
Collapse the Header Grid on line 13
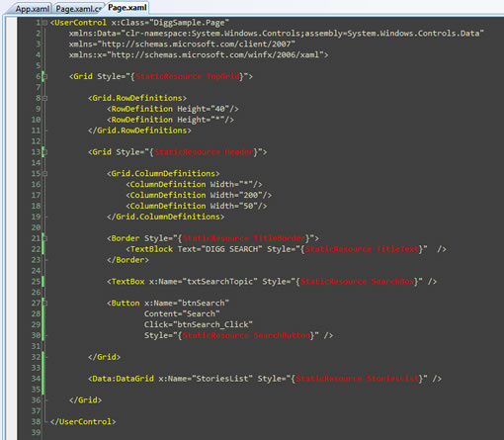44,152
